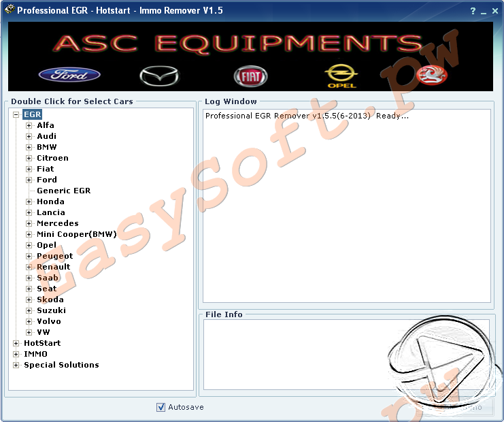The image size is (504, 422).
Task: Click the Ford logo in the banner
Action: pyautogui.click(x=69, y=75)
